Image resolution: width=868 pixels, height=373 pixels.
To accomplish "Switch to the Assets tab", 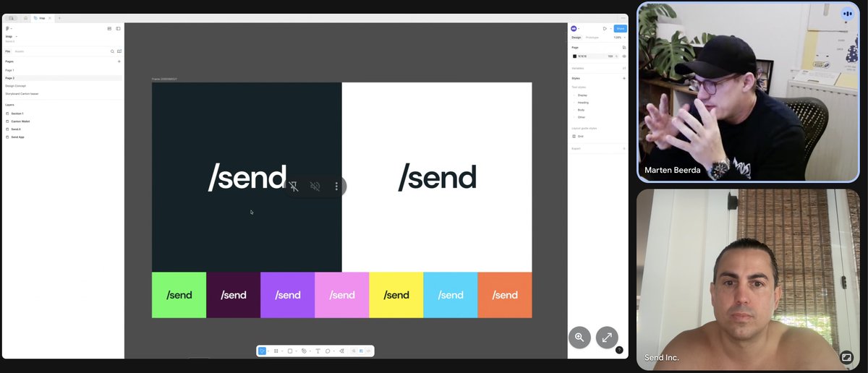I will click(x=20, y=51).
